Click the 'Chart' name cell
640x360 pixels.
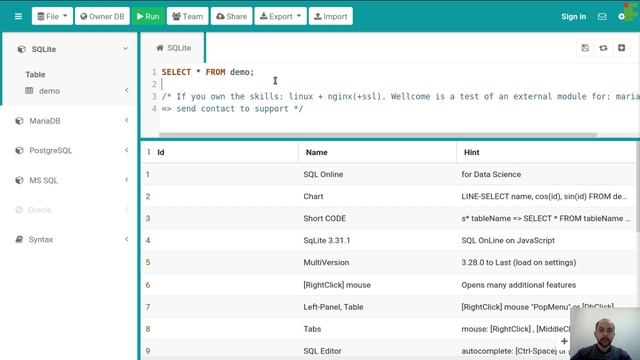tap(313, 196)
